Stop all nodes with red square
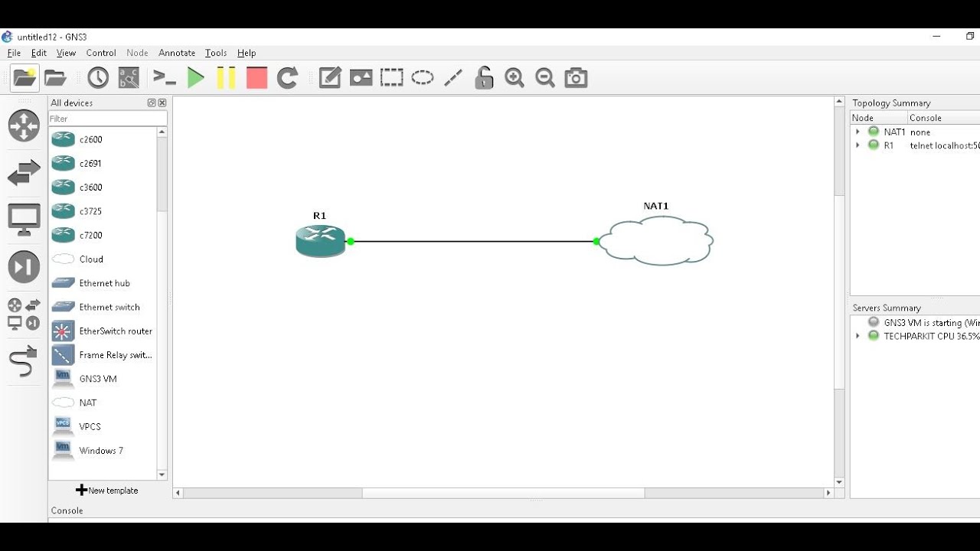This screenshot has height=551, width=980. point(256,77)
